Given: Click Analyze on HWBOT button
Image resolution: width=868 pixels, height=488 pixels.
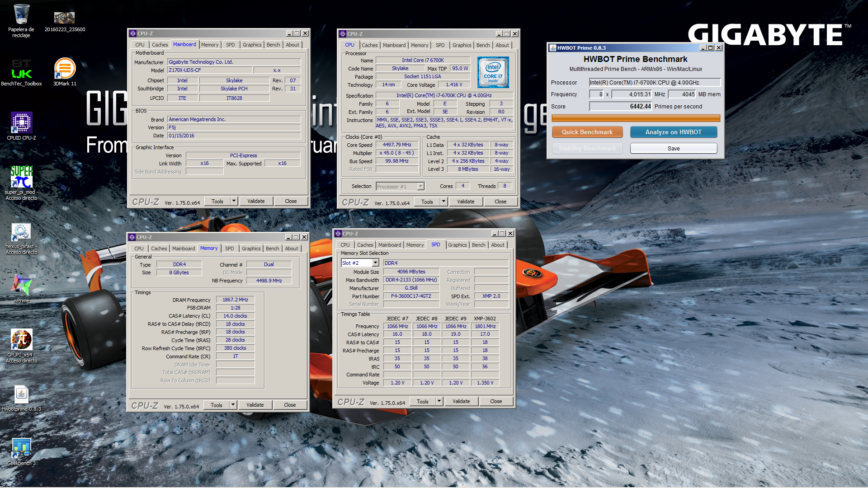Looking at the screenshot, I should click(674, 132).
